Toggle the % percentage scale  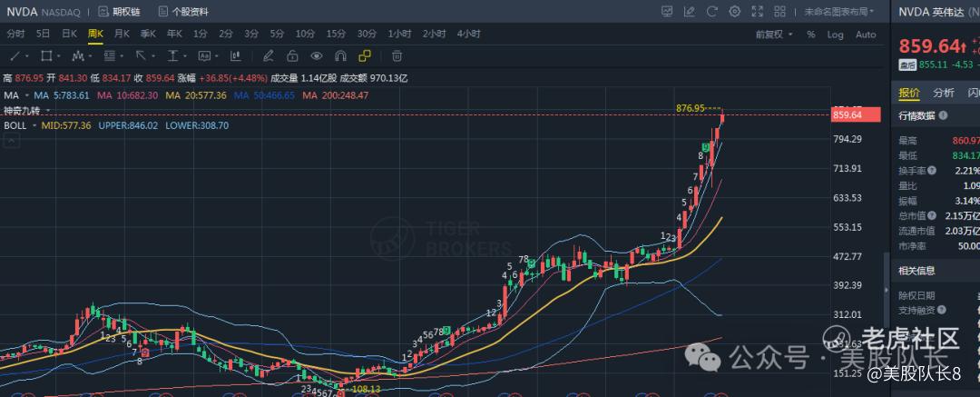tap(810, 35)
